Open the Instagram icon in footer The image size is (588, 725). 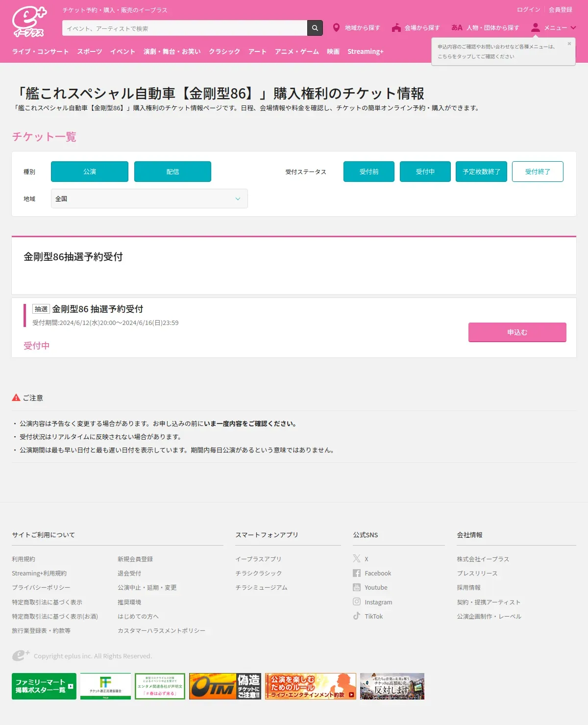point(357,601)
